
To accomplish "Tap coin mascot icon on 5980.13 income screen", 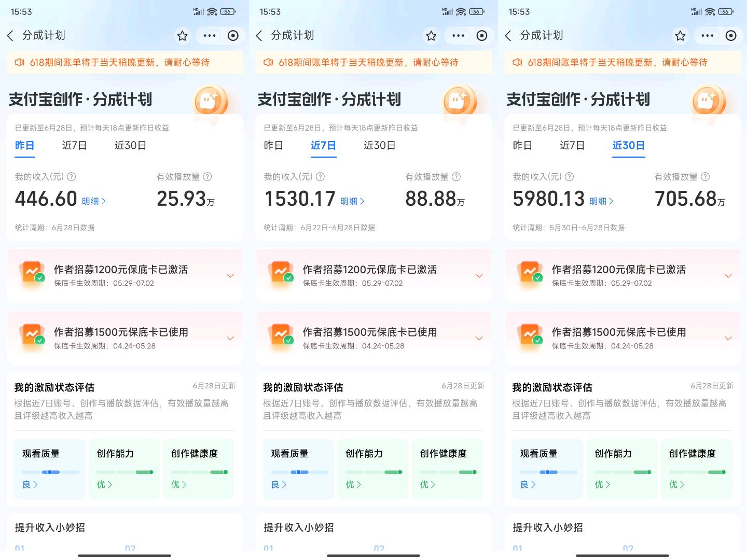I will pyautogui.click(x=709, y=102).
